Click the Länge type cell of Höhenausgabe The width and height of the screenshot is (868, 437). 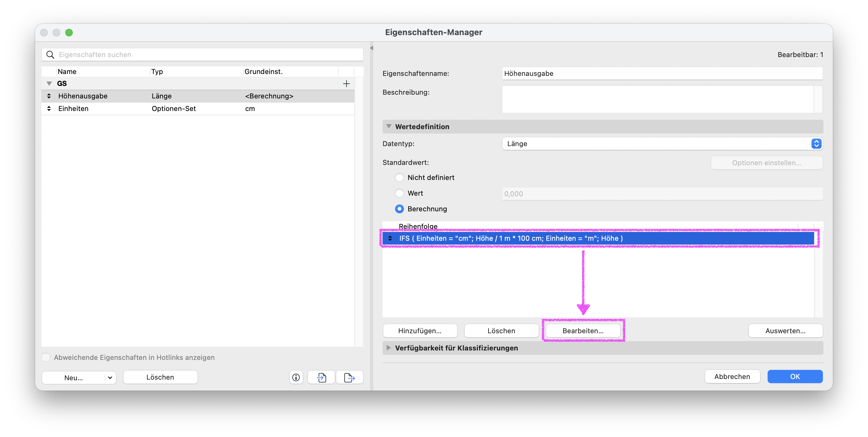click(161, 96)
